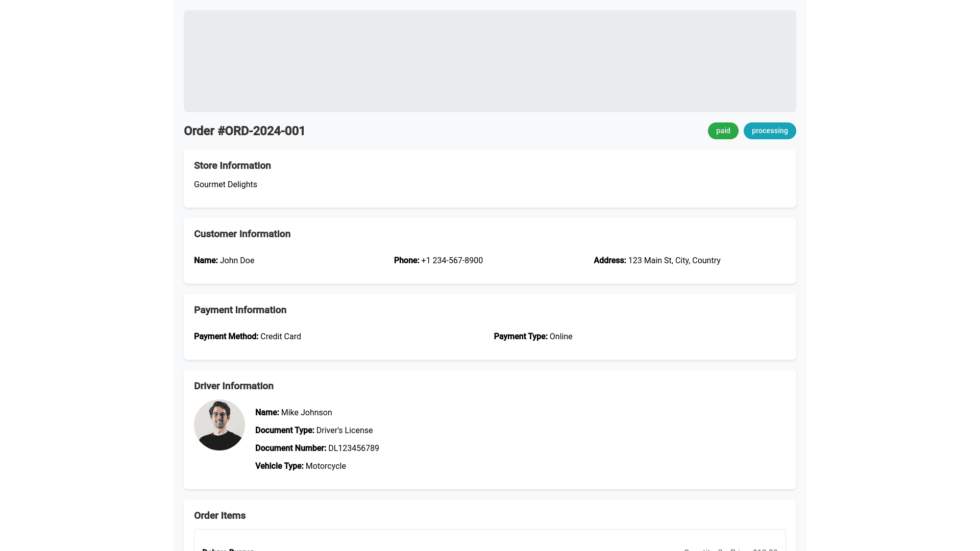This screenshot has height=551, width=980.
Task: Select the Gourmet Delights store name
Action: [x=226, y=185]
